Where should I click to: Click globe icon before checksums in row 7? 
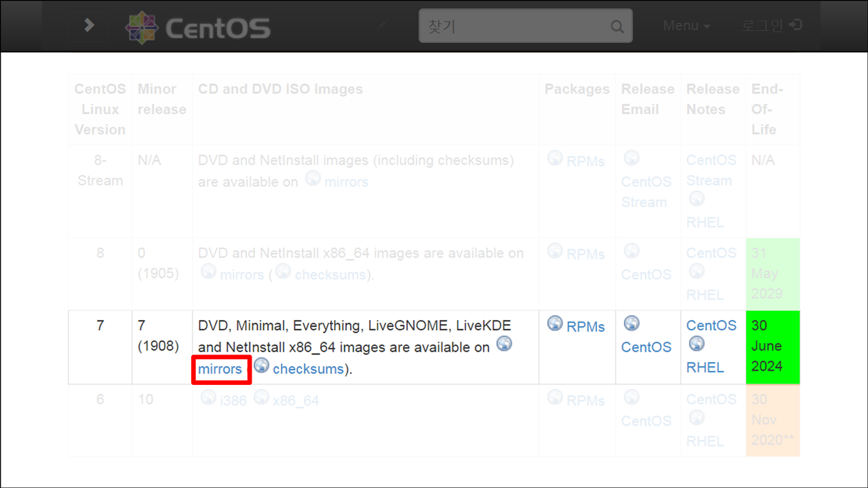tap(261, 366)
